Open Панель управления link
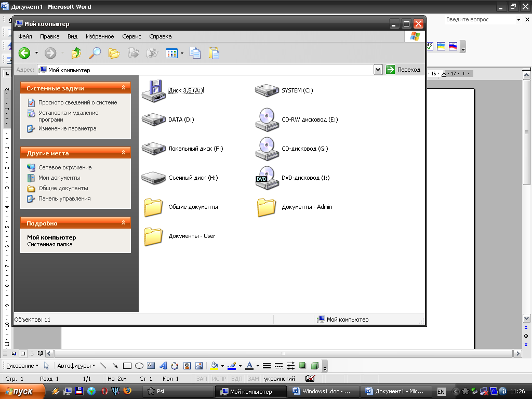 click(64, 198)
